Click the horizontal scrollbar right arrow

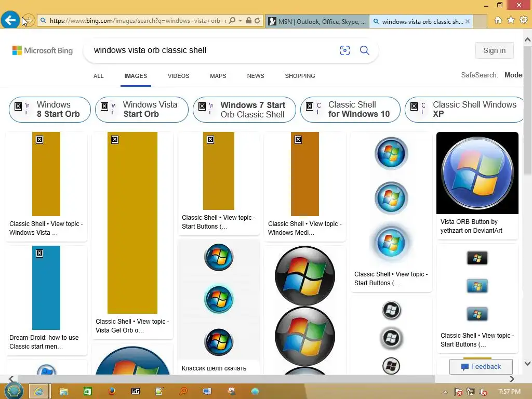(x=512, y=379)
